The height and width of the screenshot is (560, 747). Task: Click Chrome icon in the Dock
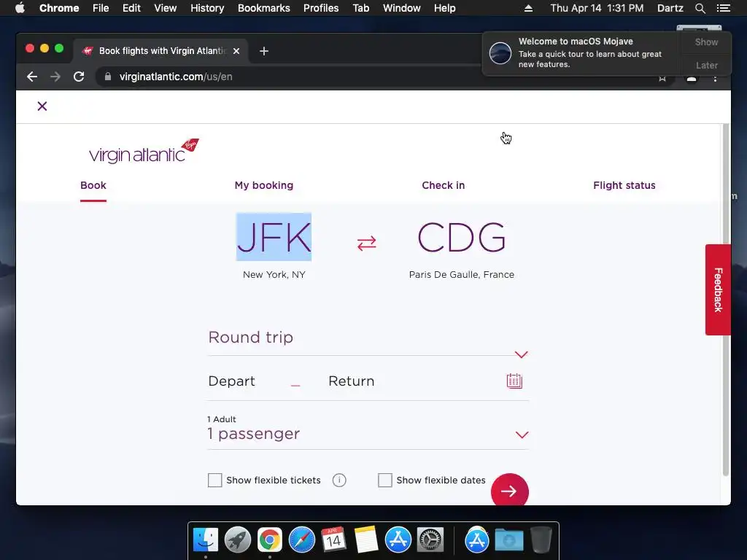[x=270, y=540]
